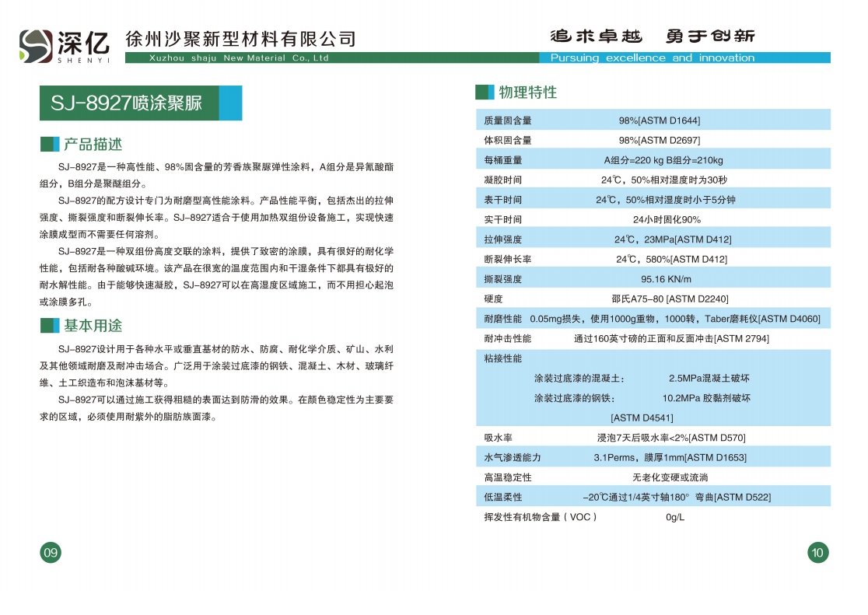The width and height of the screenshot is (868, 615).
Task: Click the company name 徐州沙聚新型材料有限公司
Action: (x=240, y=39)
